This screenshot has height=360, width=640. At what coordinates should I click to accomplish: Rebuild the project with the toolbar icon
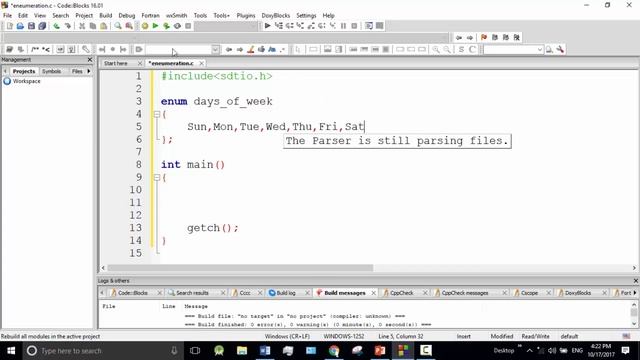tap(177, 26)
